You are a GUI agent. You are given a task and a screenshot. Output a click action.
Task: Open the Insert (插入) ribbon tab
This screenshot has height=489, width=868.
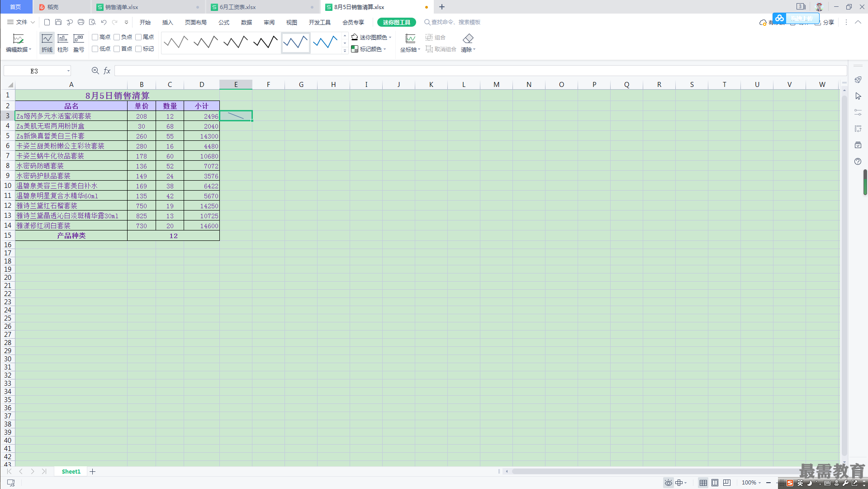(x=168, y=22)
